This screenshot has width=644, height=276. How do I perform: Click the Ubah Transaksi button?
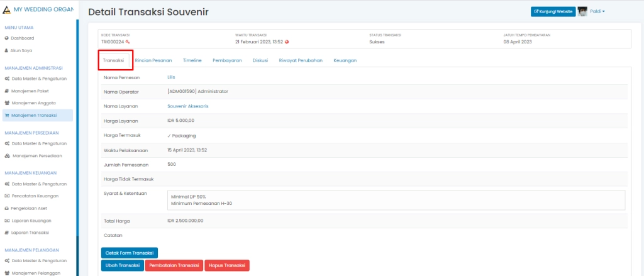pos(122,266)
